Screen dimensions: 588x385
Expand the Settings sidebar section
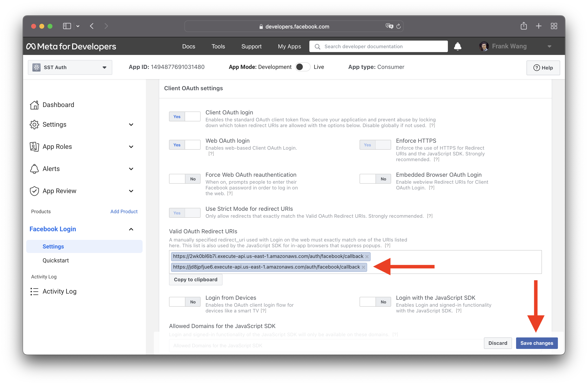click(131, 124)
